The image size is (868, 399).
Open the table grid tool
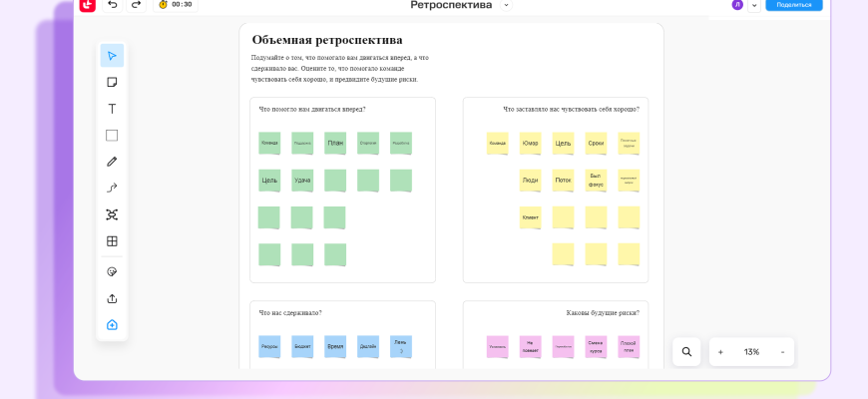point(112,240)
